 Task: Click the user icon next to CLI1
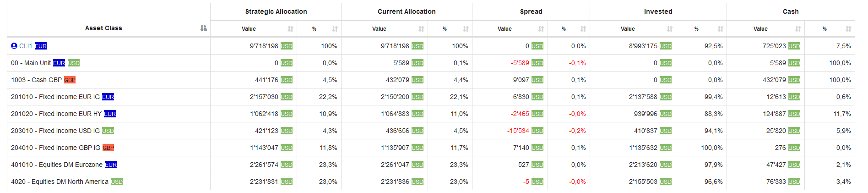(x=14, y=46)
